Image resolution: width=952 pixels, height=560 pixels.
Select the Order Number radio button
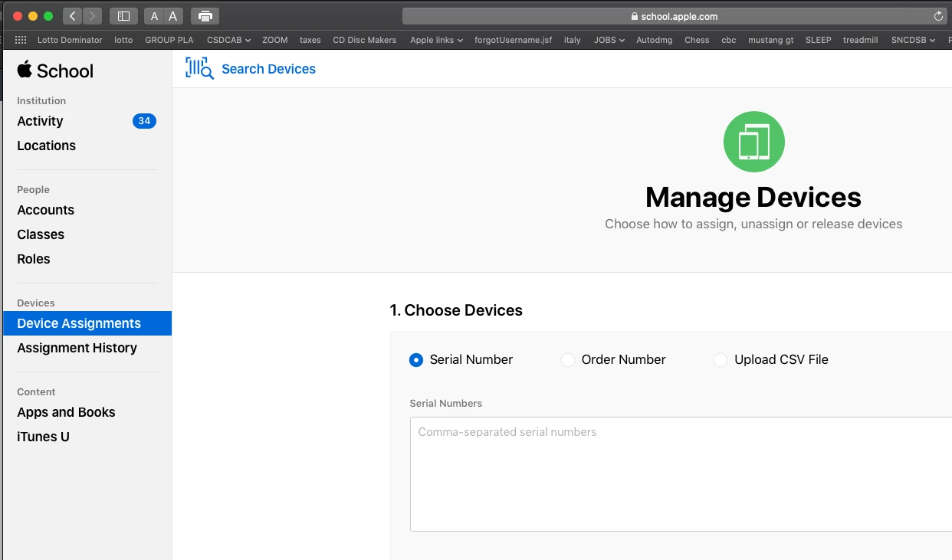[x=568, y=360]
